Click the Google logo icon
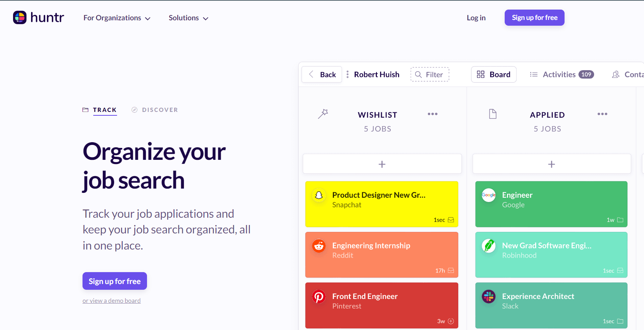Image resolution: width=644 pixels, height=330 pixels. tap(489, 195)
